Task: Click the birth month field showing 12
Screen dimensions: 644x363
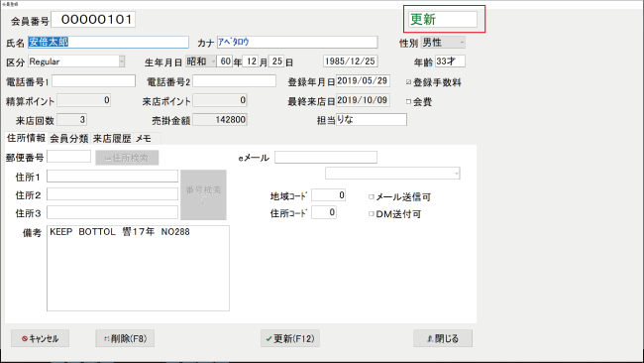Action: pyautogui.click(x=250, y=61)
